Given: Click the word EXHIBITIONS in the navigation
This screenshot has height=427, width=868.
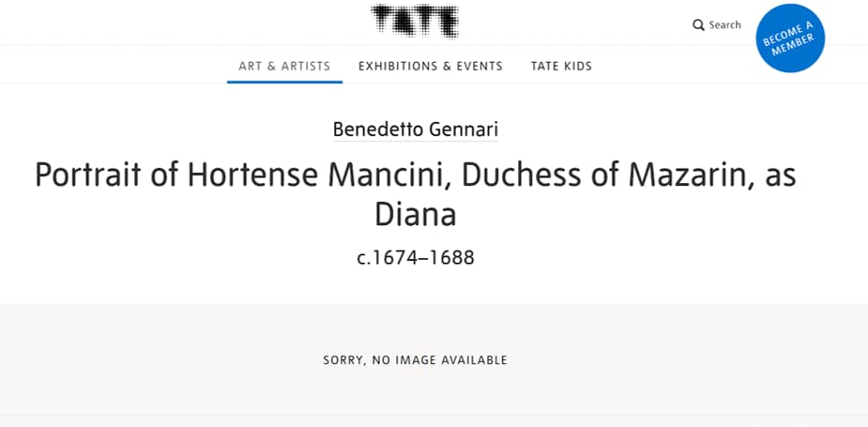Looking at the screenshot, I should [x=396, y=66].
